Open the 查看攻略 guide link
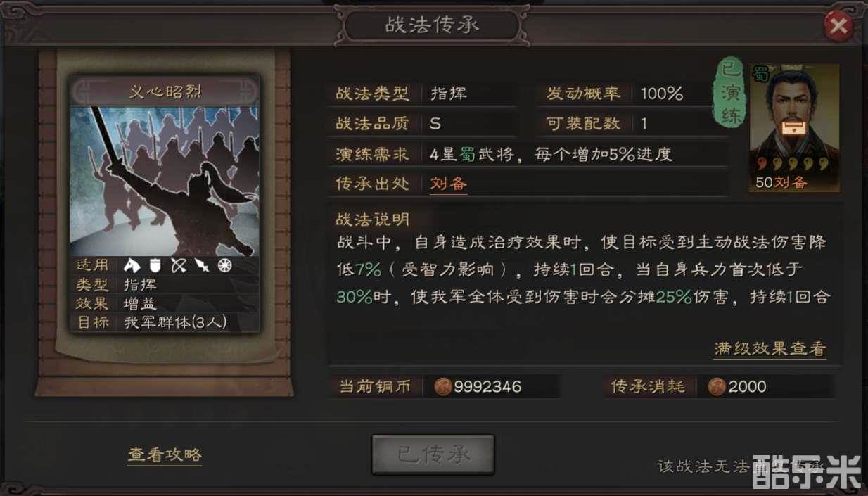This screenshot has width=868, height=496. pyautogui.click(x=165, y=454)
